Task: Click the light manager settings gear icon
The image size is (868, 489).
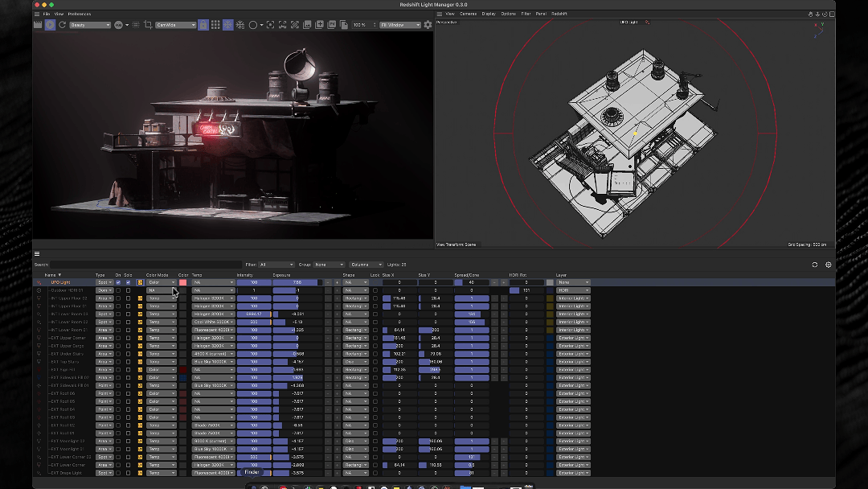Action: 829,265
